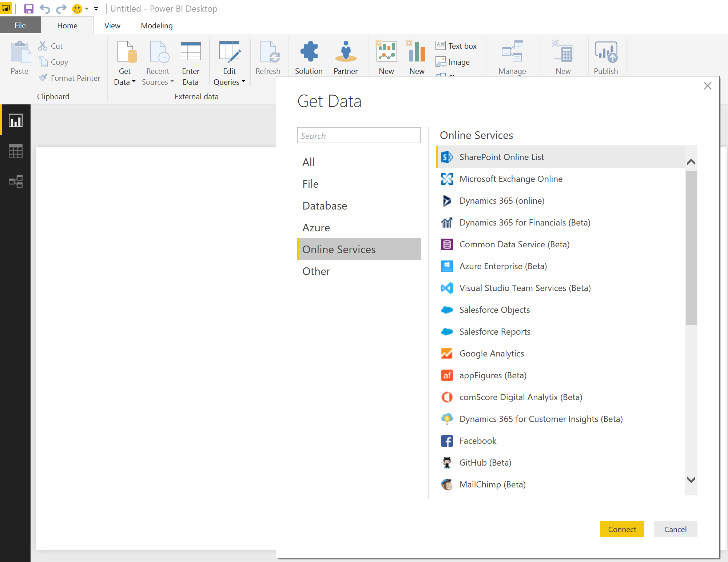Select Google Analytics connector

pos(560,354)
